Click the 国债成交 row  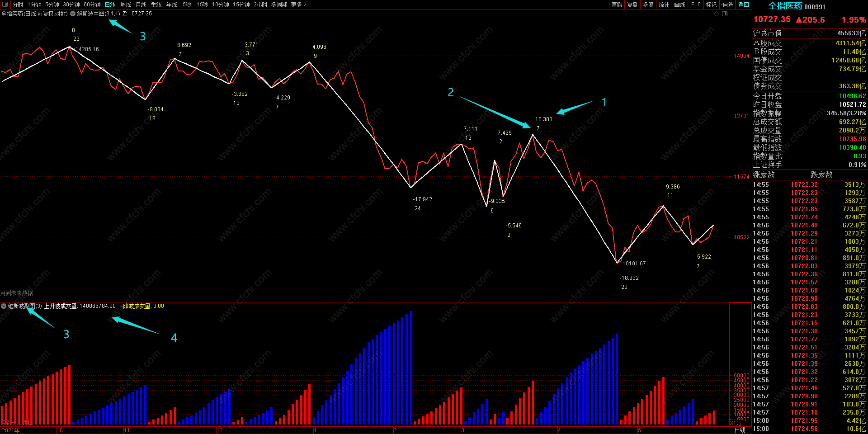[809, 60]
